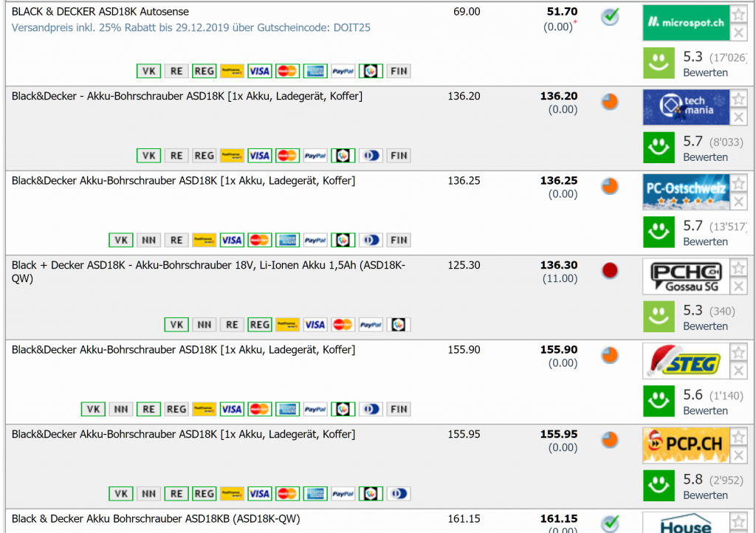Click Bewerten under microspot.ch rating
Screen dimensions: 756x533
pos(705,73)
